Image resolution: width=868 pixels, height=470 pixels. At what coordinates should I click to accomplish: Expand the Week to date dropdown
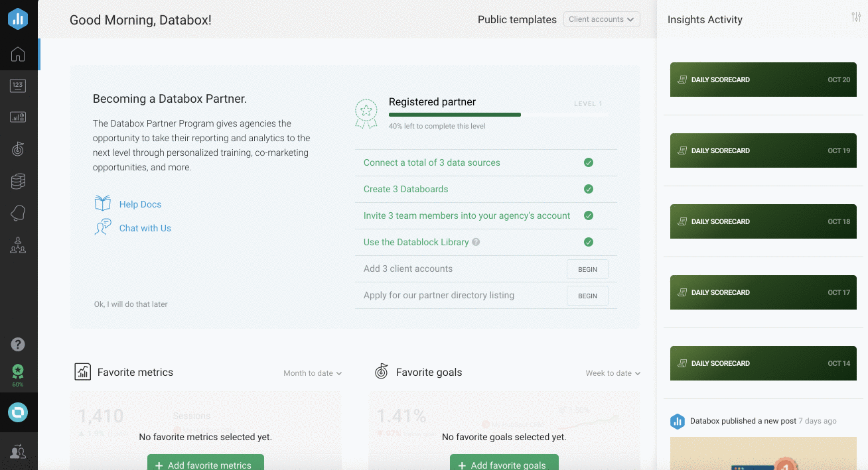click(x=613, y=373)
